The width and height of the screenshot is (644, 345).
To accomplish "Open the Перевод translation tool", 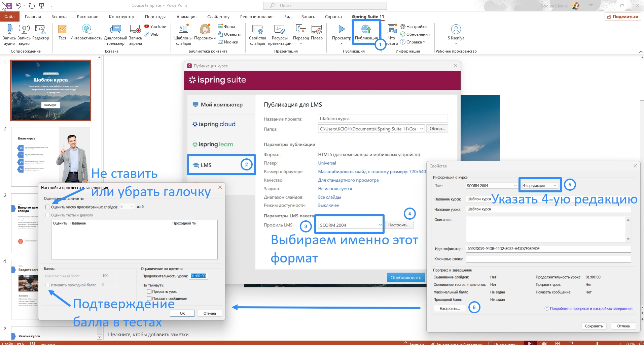I will 301,34.
